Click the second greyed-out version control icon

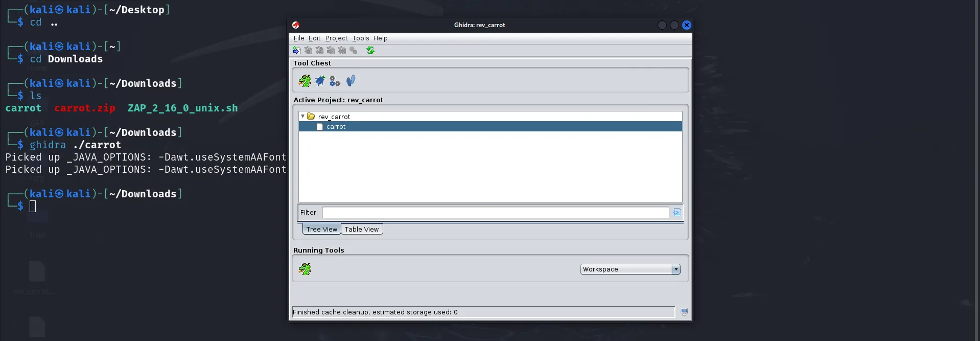click(319, 50)
